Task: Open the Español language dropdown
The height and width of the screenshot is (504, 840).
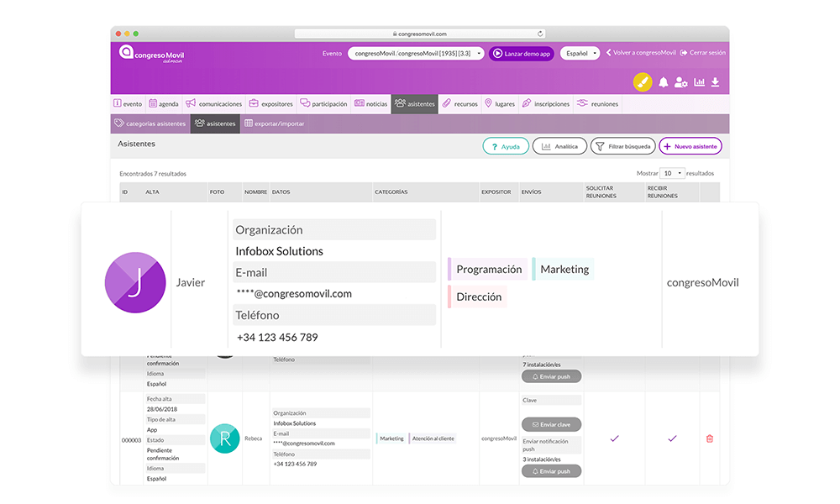Action: [x=580, y=54]
